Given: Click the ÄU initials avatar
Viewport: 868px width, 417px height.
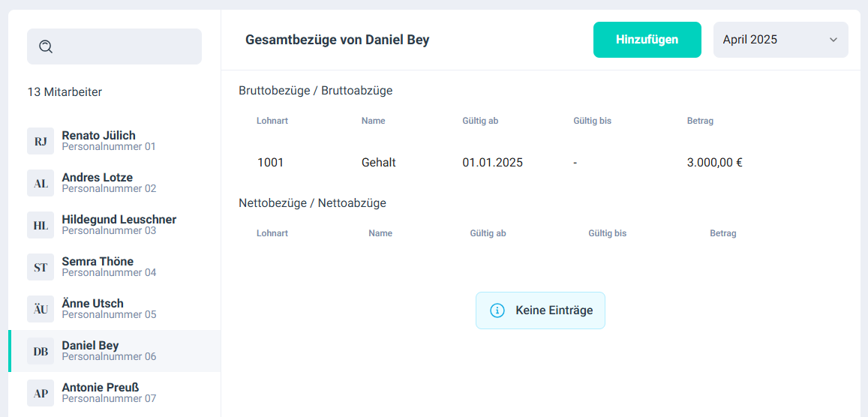Looking at the screenshot, I should coord(41,309).
